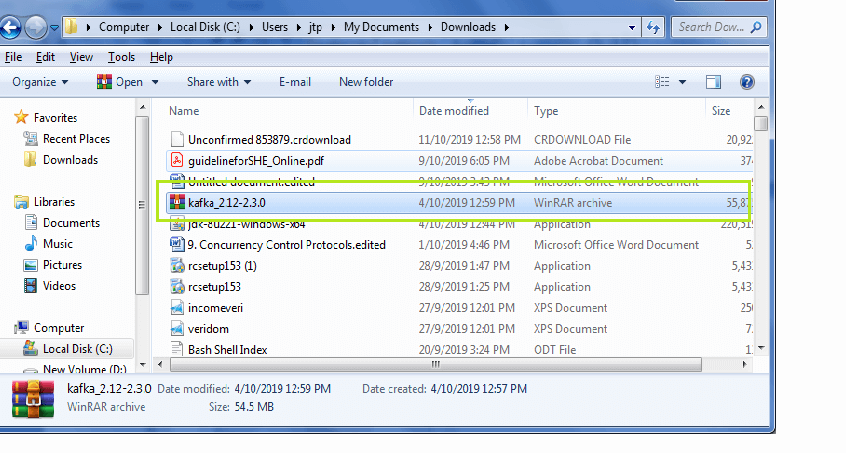The width and height of the screenshot is (846, 453).
Task: Open the Tools menu
Action: 121,58
